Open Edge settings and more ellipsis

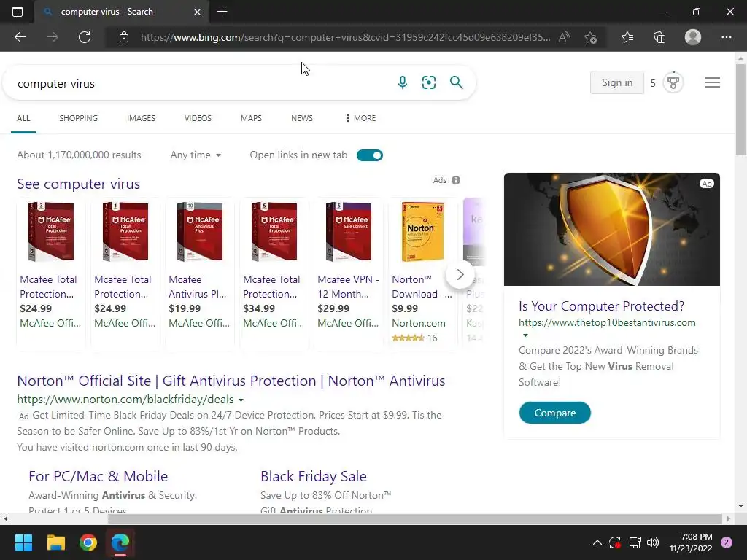click(x=727, y=37)
